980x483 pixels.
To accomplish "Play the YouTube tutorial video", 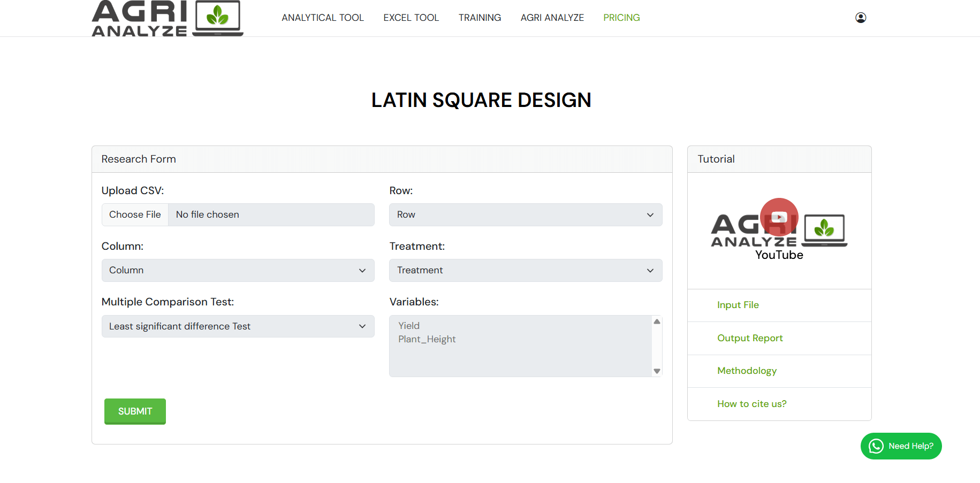I will pos(779,217).
